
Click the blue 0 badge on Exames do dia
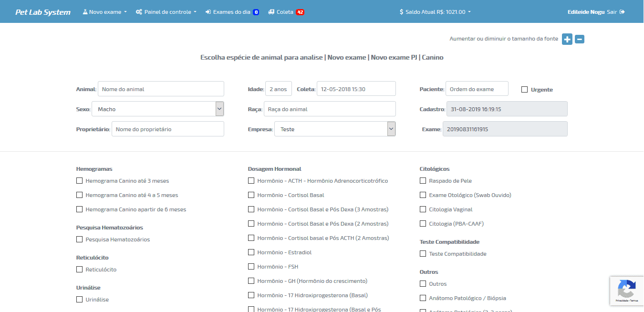(256, 12)
